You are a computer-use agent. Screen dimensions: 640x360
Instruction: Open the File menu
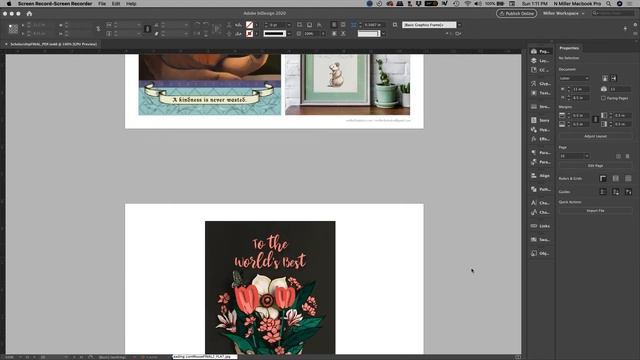[x=102, y=4]
